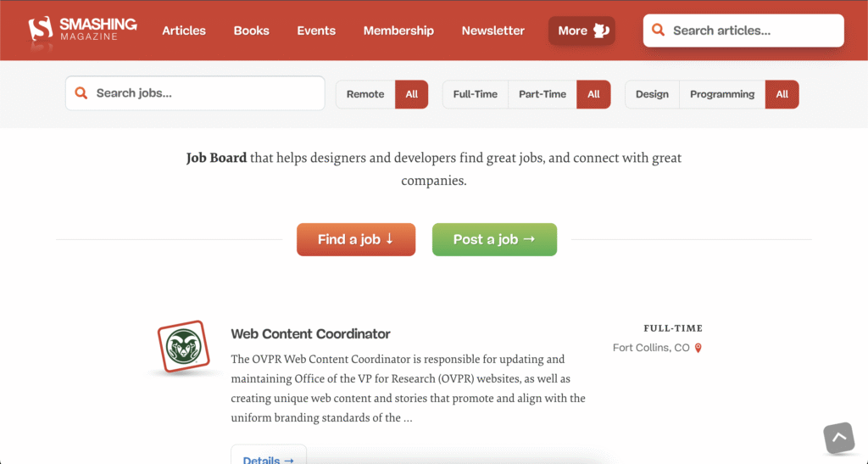Click the Fort Collins location pin icon
The image size is (868, 464).
(x=698, y=348)
